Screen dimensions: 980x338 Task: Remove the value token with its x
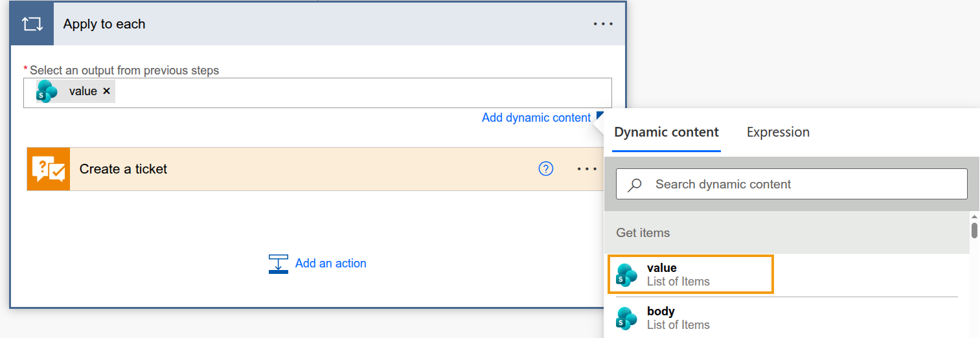[x=107, y=91]
